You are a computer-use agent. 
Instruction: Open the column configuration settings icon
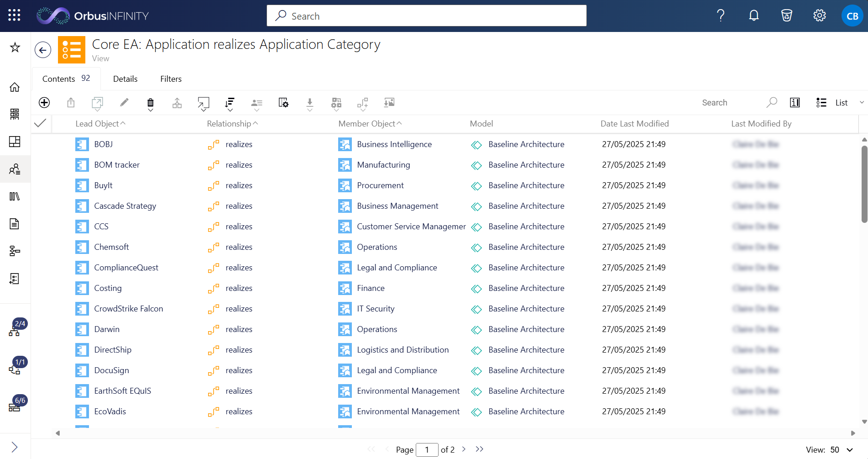(283, 103)
